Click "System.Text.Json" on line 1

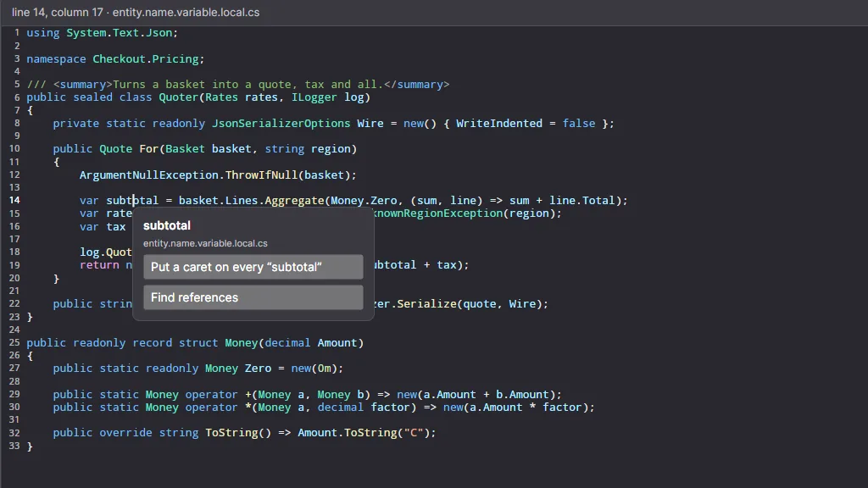119,33
